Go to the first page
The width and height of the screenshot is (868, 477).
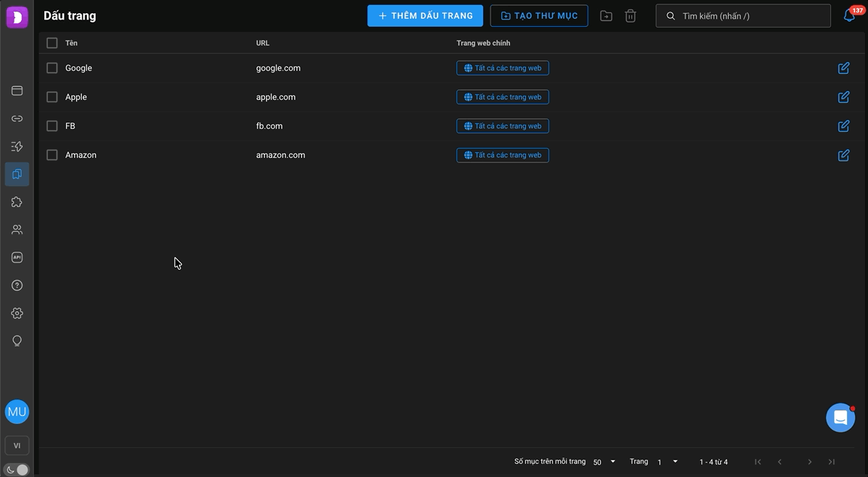tap(758, 462)
